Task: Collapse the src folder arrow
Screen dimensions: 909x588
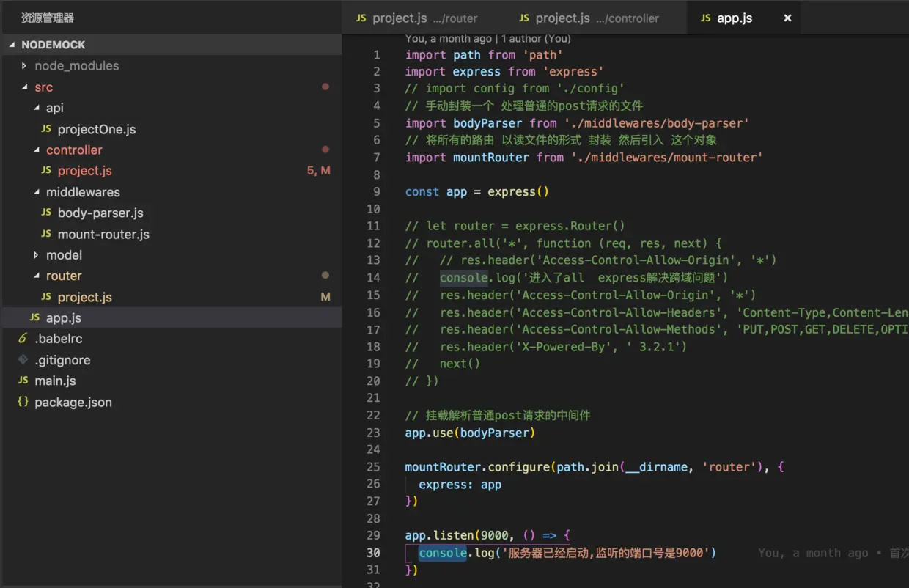Action: (x=25, y=87)
